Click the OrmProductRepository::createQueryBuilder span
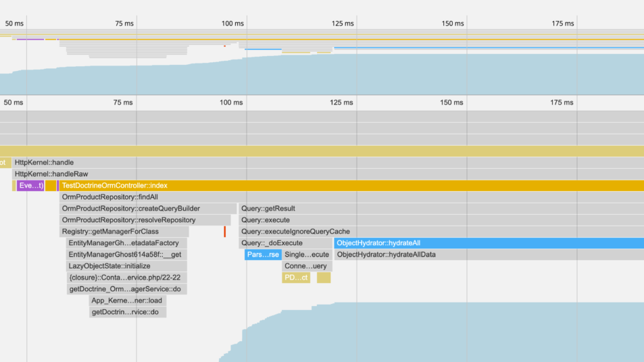This screenshot has width=644, height=362. pyautogui.click(x=131, y=209)
